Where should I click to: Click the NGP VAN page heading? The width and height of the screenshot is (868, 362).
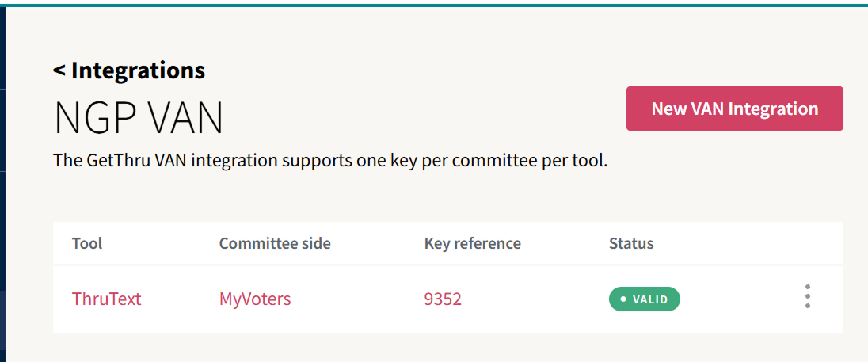pos(138,119)
